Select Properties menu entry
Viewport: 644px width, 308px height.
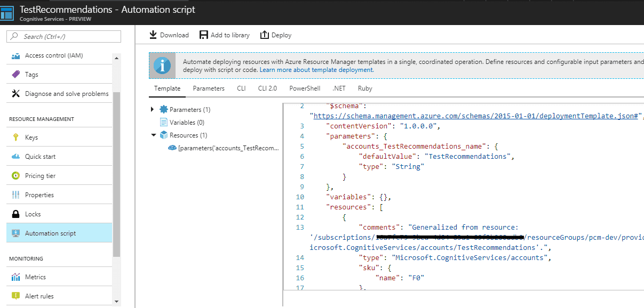pos(59,195)
